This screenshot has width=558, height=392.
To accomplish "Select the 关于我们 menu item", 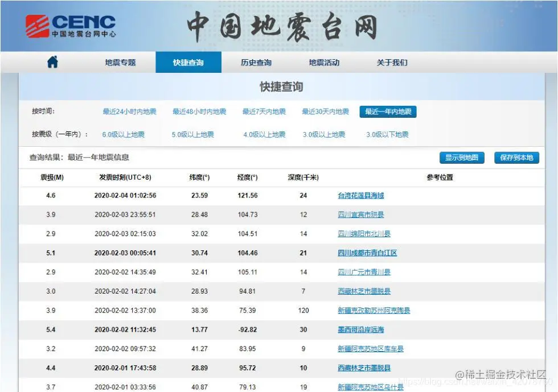I will (x=392, y=62).
